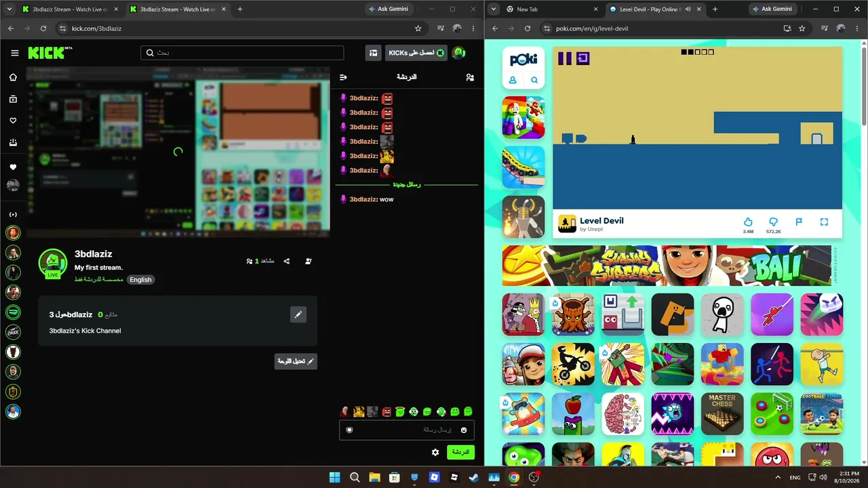Click the chat identity shield icon in message box
868x488 pixels.
(x=349, y=430)
